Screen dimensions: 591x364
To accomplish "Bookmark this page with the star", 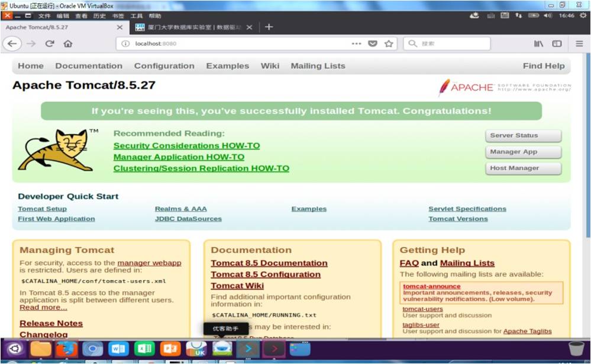I will (x=389, y=44).
